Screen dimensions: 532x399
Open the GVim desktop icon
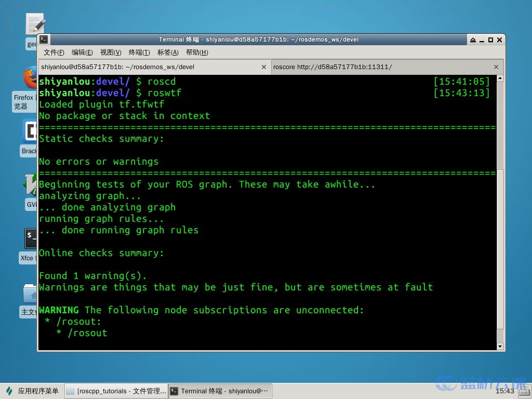tap(31, 191)
